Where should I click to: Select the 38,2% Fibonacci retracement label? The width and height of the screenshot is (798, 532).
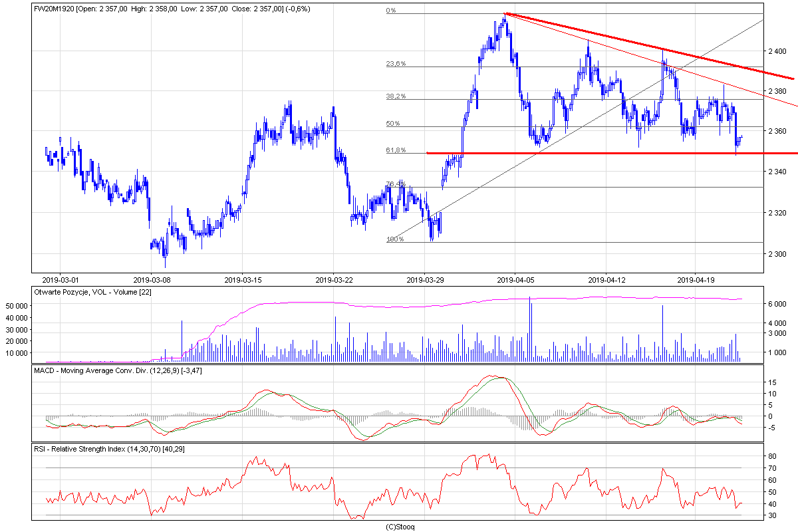click(x=395, y=96)
